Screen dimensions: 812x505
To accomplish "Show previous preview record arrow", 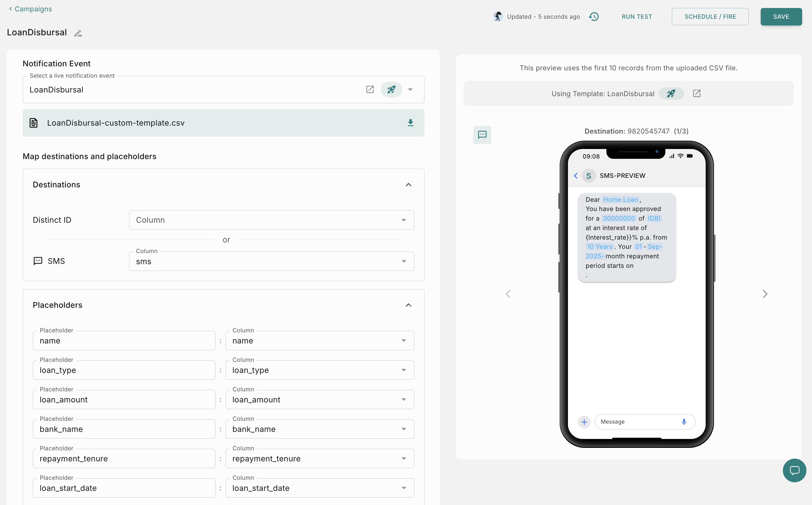I will tap(508, 294).
